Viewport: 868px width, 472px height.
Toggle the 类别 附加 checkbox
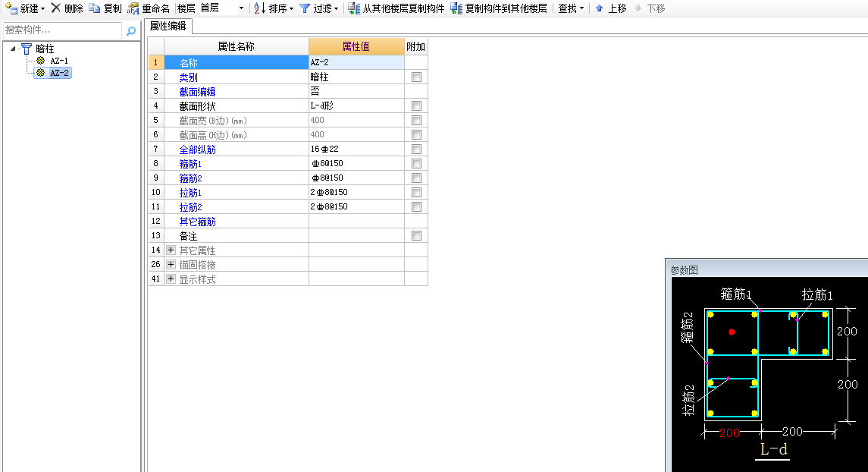[x=416, y=77]
